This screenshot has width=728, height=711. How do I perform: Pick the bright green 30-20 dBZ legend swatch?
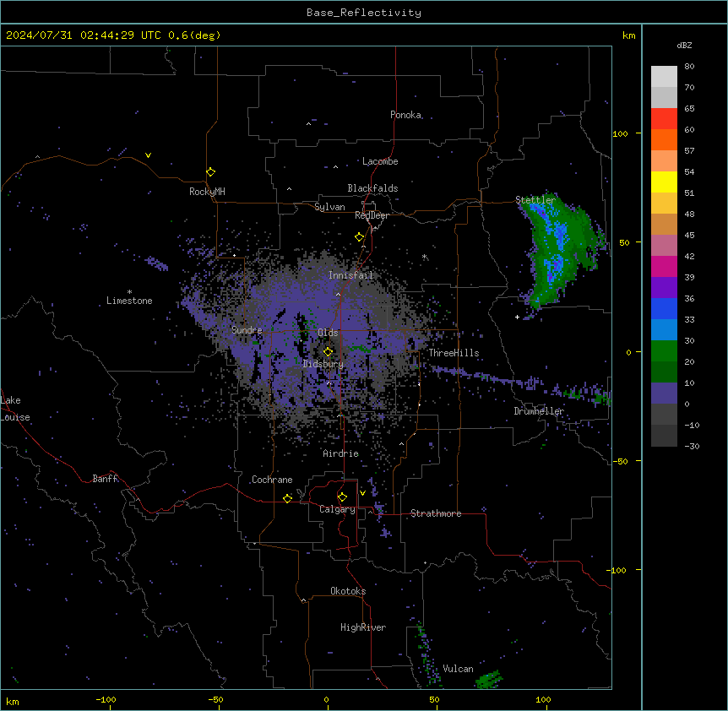664,351
